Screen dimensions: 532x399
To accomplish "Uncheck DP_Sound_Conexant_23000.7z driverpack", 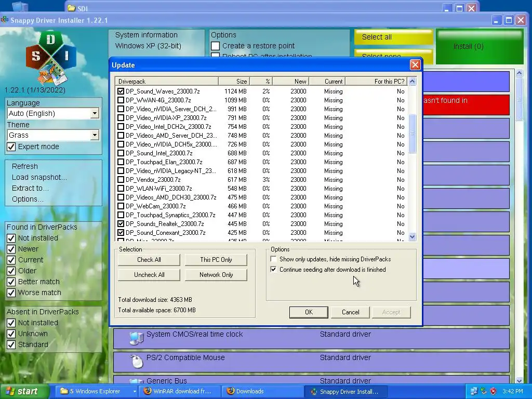I will 121,232.
